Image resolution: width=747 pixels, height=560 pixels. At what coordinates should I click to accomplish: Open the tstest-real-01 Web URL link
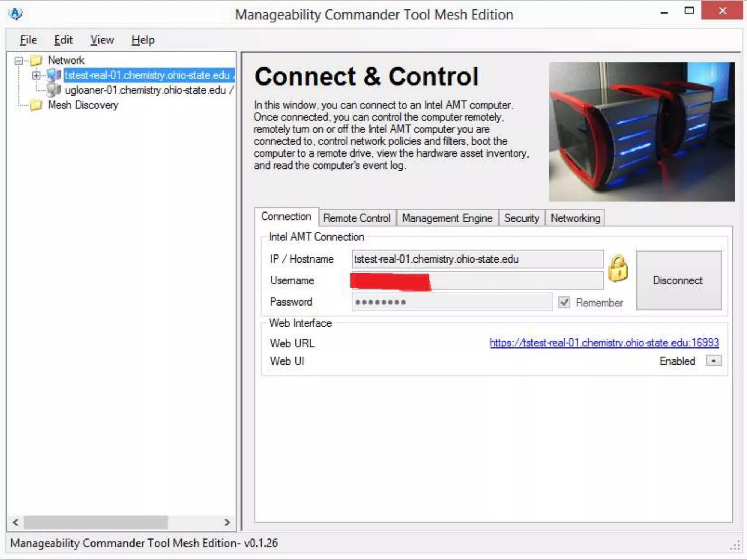604,343
